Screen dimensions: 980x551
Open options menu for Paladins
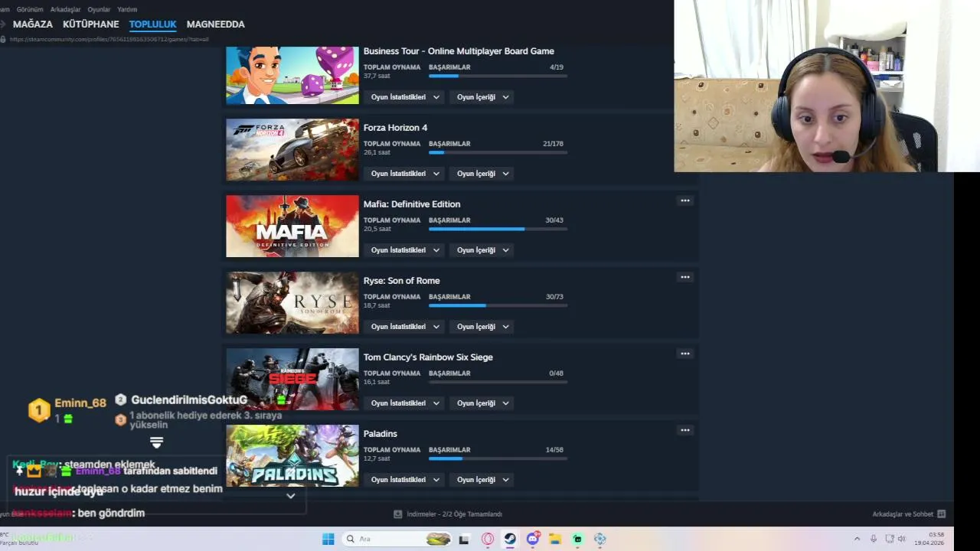685,430
